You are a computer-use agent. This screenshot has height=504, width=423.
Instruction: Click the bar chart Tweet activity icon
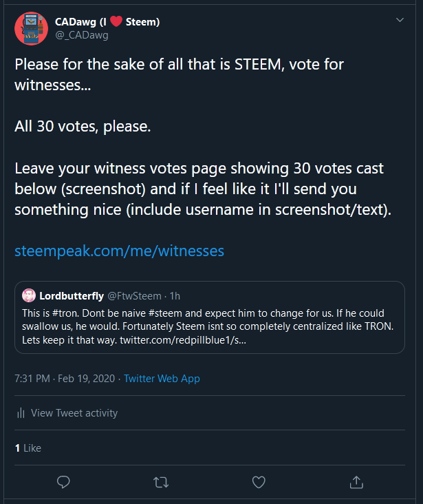pos(20,413)
